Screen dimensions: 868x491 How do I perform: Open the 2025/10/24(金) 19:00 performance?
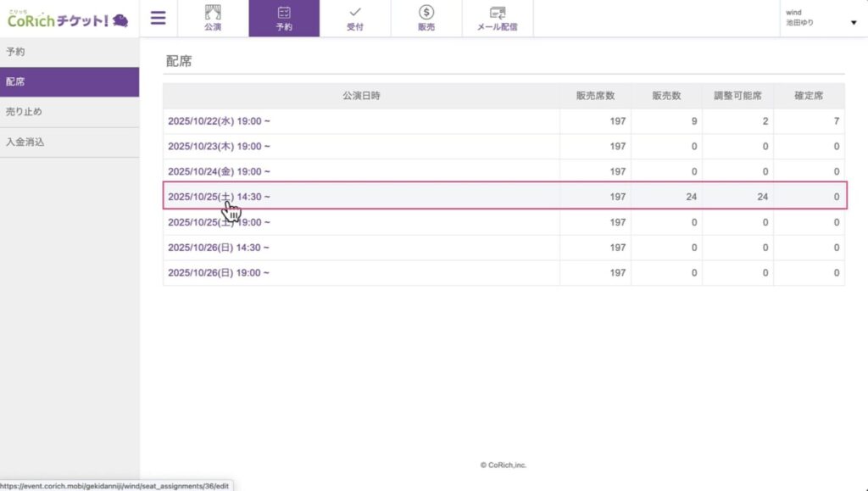pyautogui.click(x=219, y=171)
